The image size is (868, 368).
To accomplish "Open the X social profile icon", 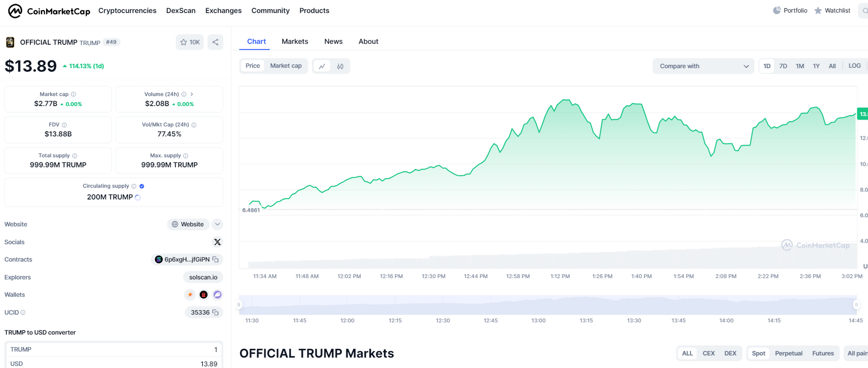I will [217, 242].
